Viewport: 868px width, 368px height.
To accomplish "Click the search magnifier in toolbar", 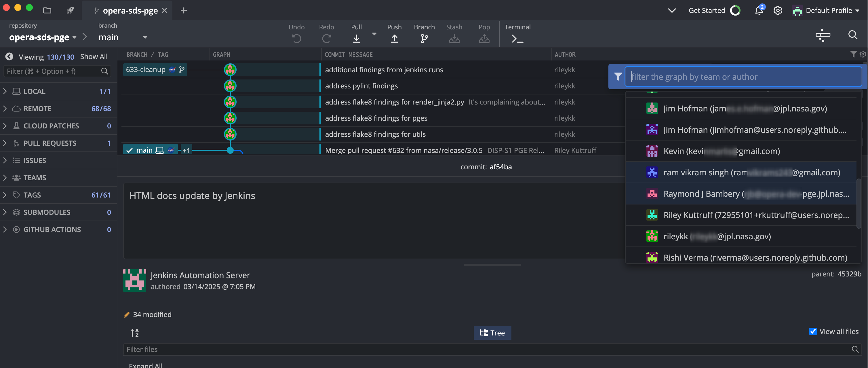I will tap(852, 35).
